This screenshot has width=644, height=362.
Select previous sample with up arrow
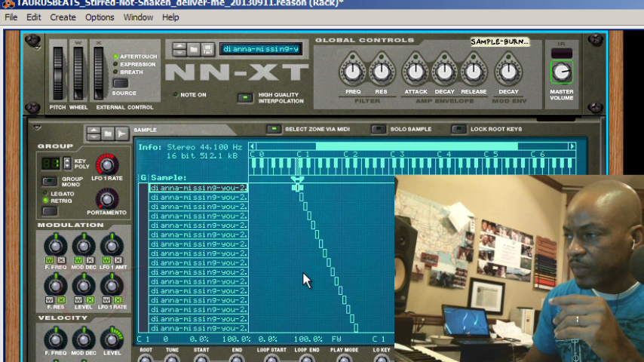94,130
